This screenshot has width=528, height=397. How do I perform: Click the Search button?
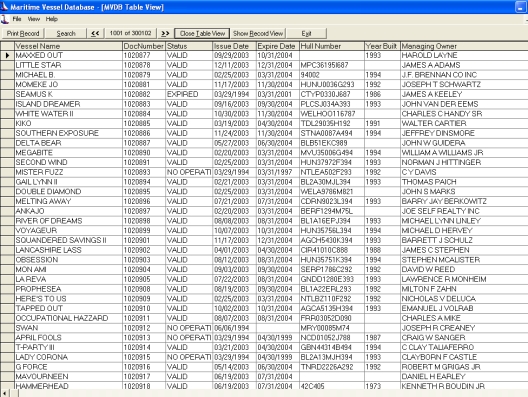pos(66,33)
